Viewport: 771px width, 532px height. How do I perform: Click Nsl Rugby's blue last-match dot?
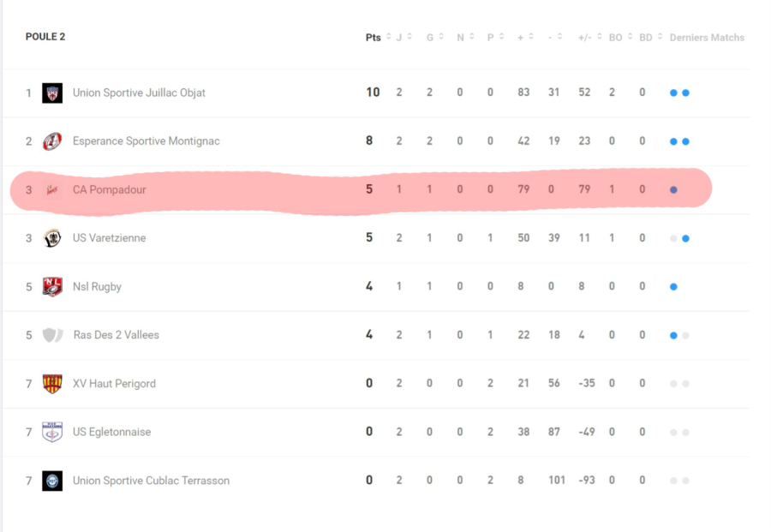pos(673,287)
